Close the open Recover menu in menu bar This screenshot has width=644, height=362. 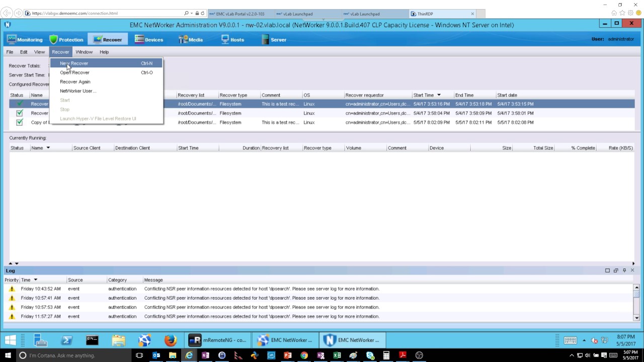(60, 52)
